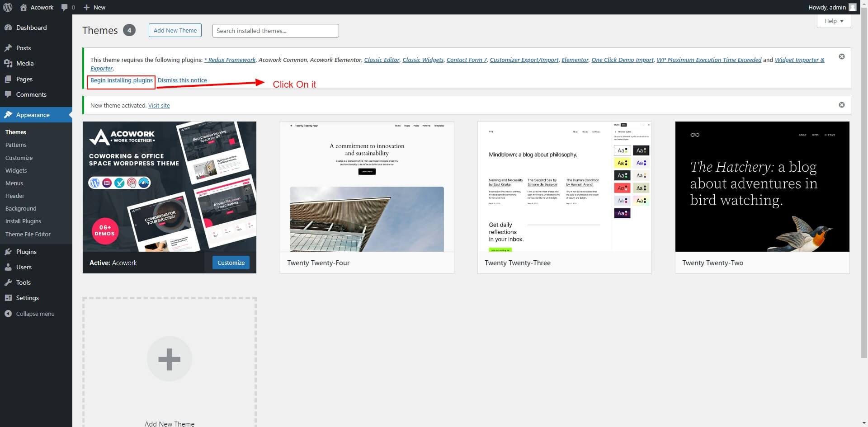The image size is (868, 427).
Task: Click the Twenty Twenty-Three theme name
Action: coord(518,263)
